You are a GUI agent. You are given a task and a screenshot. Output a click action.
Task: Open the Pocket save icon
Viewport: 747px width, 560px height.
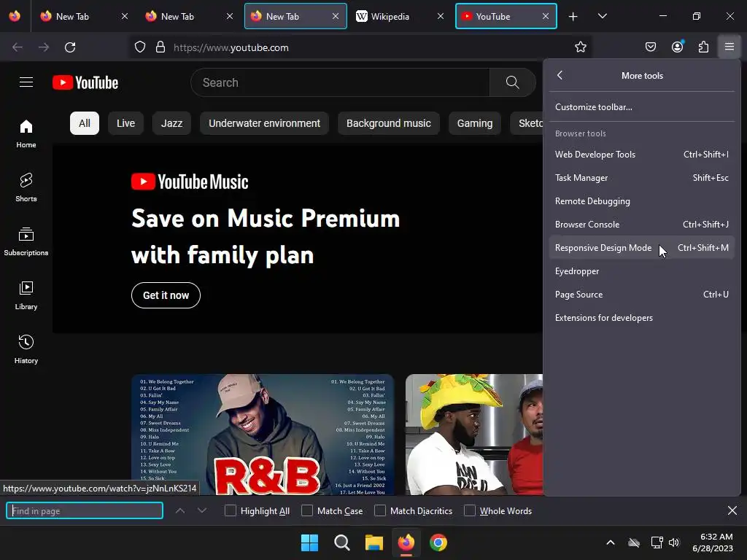(x=650, y=47)
